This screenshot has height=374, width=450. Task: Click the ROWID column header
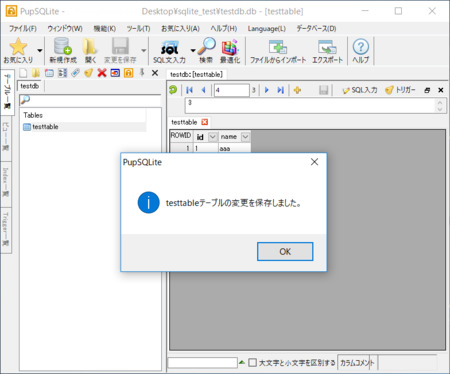(181, 136)
